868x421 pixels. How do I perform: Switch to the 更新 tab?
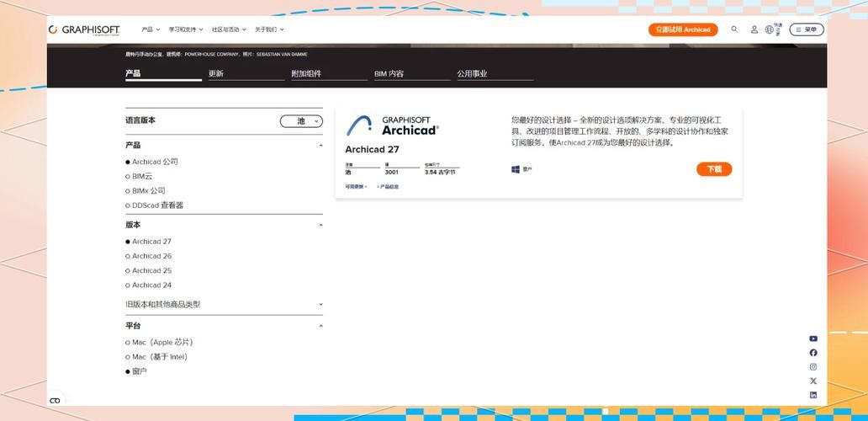tap(246, 74)
